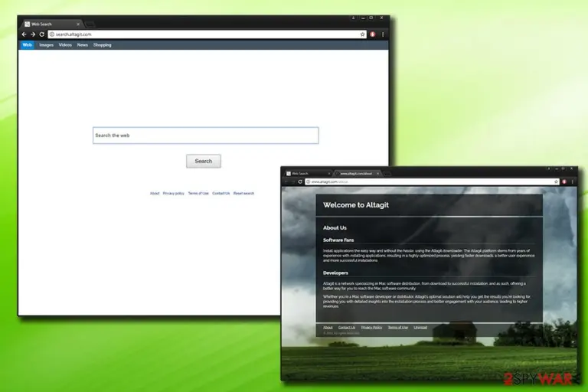588x392 pixels.
Task: Go forward in the search.altagit.com window
Action: [x=33, y=34]
